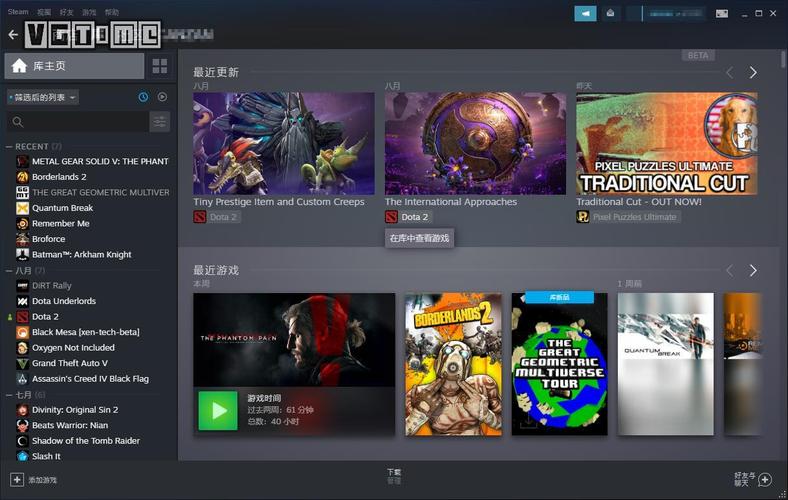Open the 好友 menu
Screen dimensions: 788x500
[66, 12]
